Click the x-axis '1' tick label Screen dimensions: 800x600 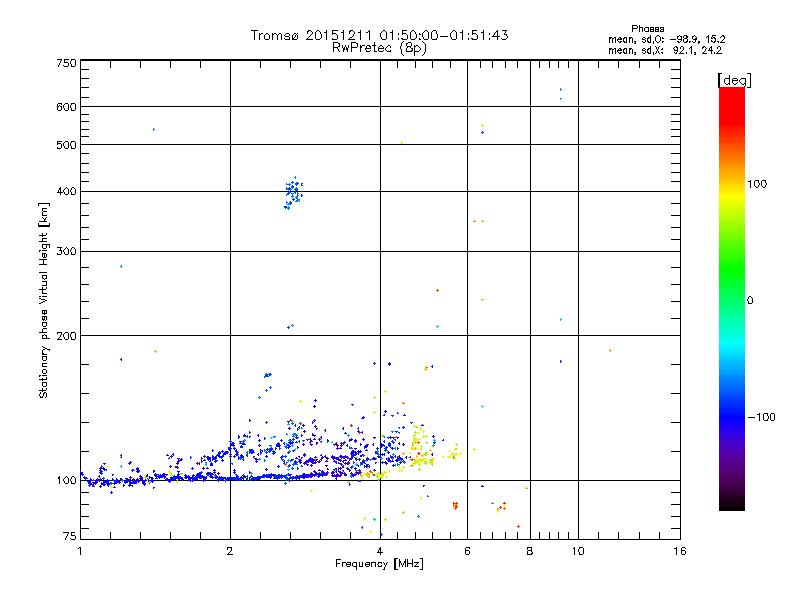pos(80,551)
